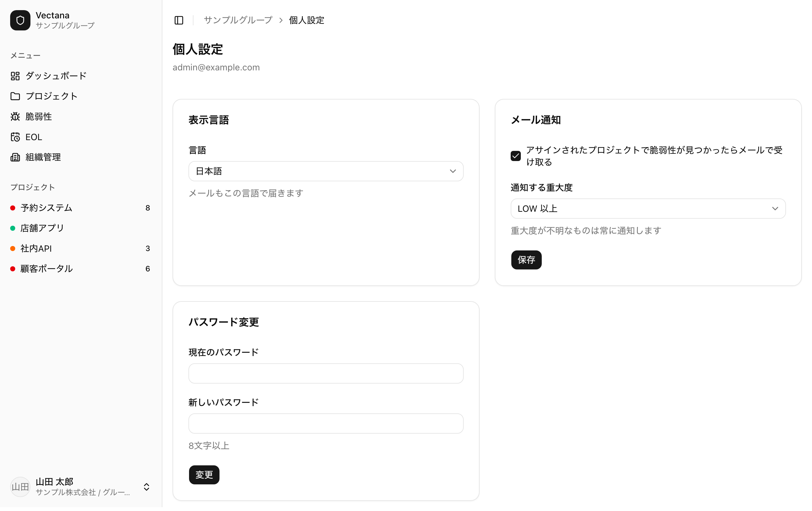
Task: Click the dashboard grid icon
Action: tap(15, 76)
